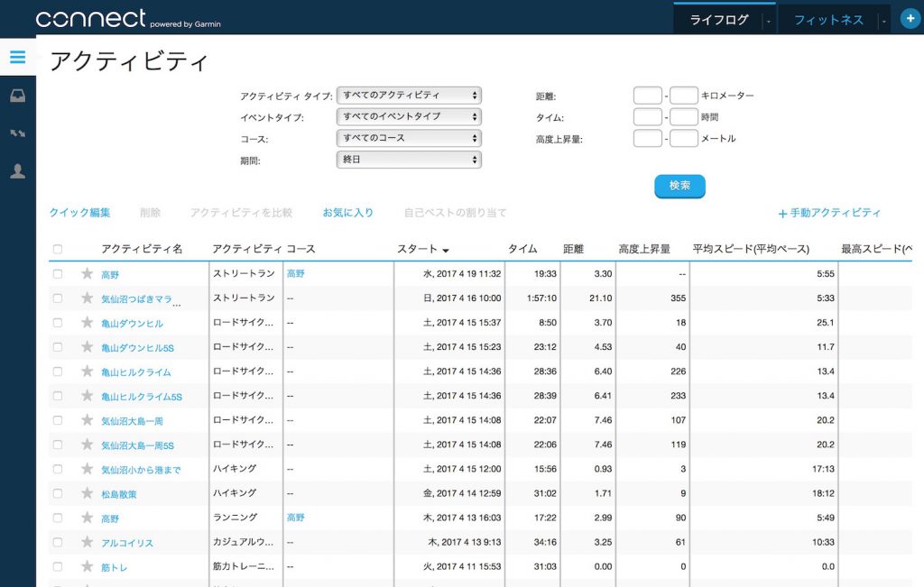The width and height of the screenshot is (924, 587).
Task: Click the minimum 距離 input field
Action: (x=648, y=96)
